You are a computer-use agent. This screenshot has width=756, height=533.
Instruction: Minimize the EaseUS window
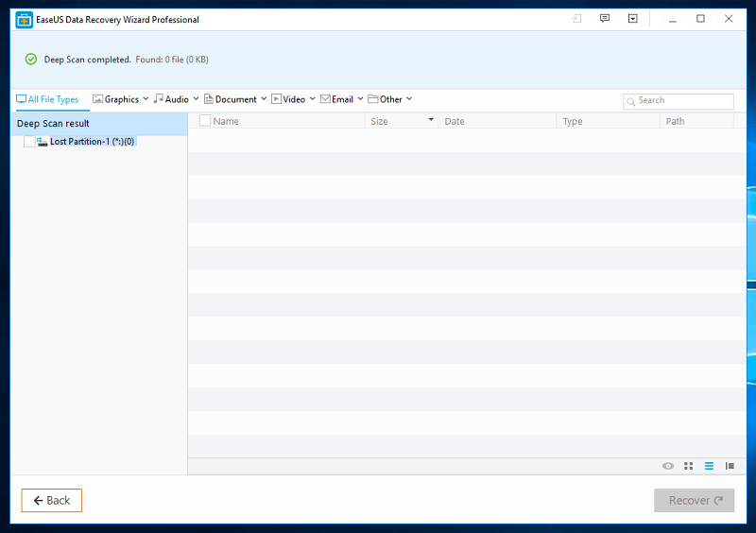(x=673, y=19)
